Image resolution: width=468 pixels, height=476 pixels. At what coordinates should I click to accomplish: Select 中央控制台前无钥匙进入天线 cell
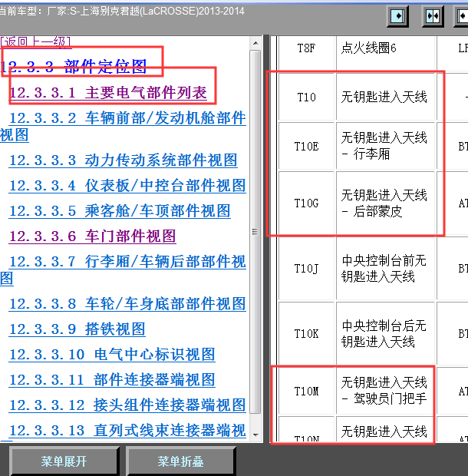[x=386, y=269]
